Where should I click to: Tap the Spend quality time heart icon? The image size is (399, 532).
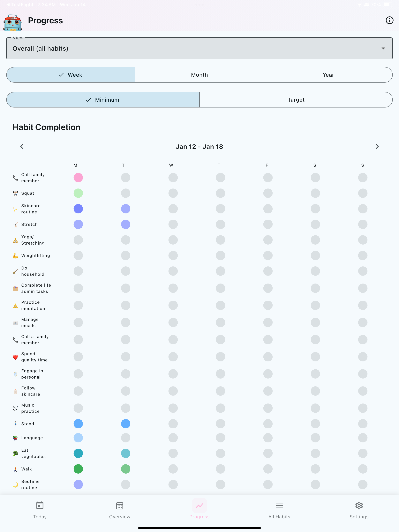tap(15, 357)
